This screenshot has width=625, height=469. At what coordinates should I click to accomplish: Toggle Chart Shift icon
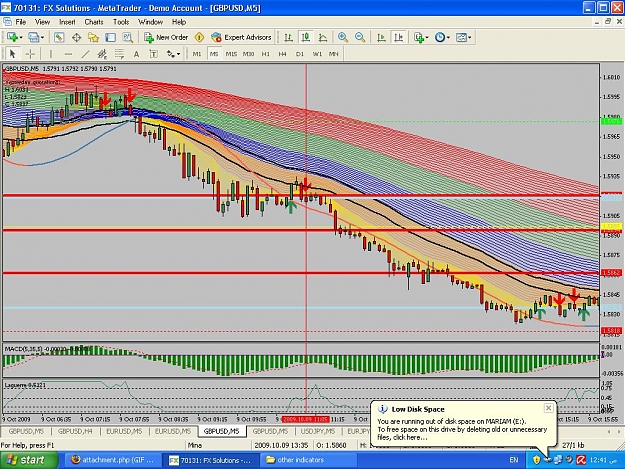(398, 37)
